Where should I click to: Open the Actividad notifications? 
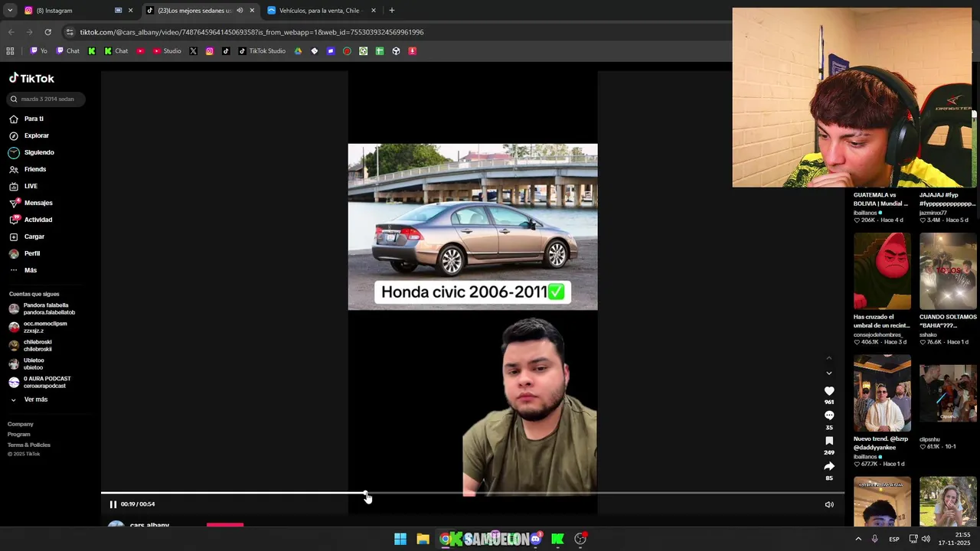31,220
